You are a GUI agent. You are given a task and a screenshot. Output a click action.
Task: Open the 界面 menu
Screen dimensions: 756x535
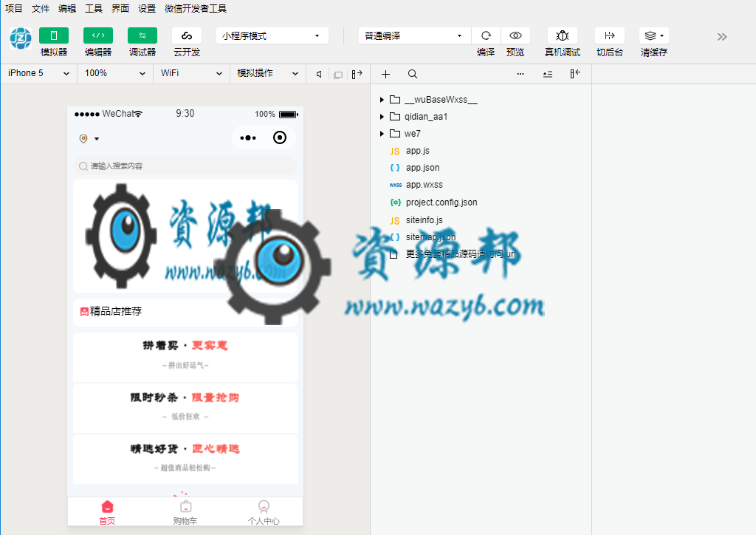[120, 9]
